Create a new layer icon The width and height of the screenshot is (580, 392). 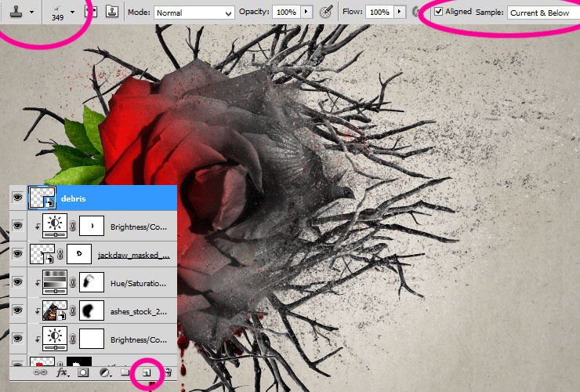(x=147, y=372)
